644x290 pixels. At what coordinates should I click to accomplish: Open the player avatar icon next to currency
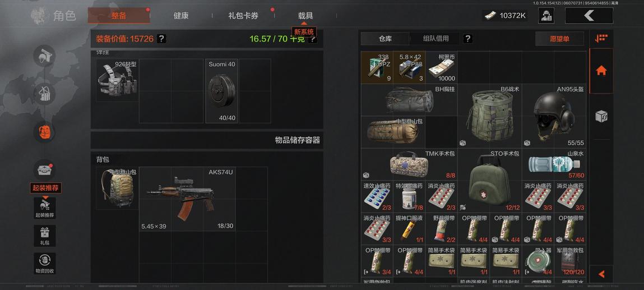coord(546,16)
